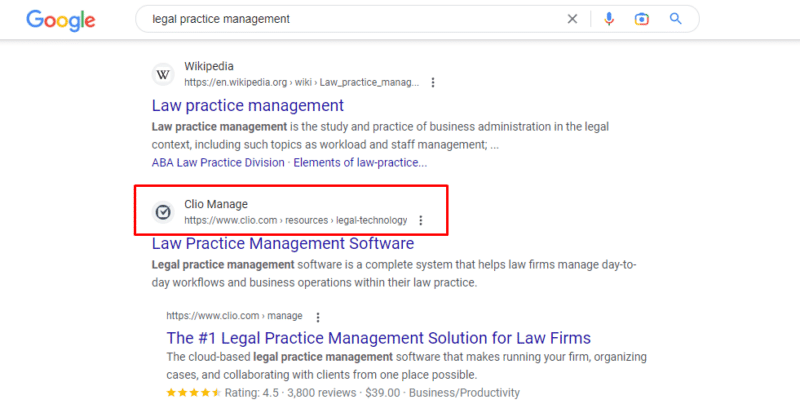Open search by image camera icon
The image size is (800, 413).
642,19
